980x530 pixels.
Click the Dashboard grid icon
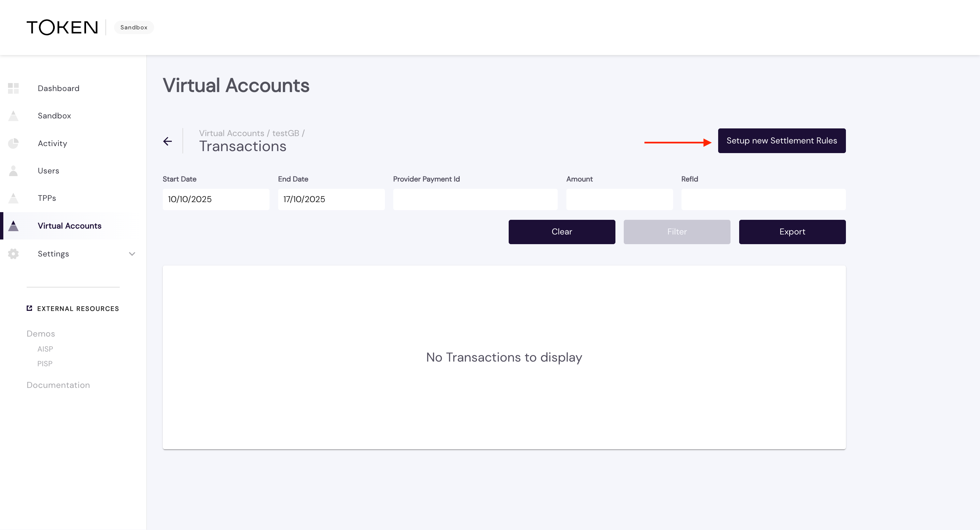(13, 88)
